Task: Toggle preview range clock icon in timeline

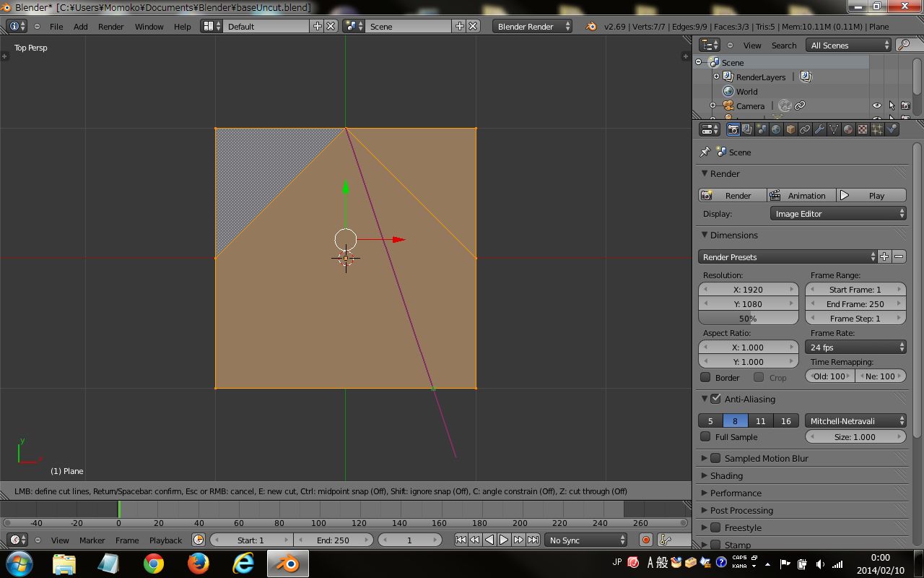Action: coord(199,540)
